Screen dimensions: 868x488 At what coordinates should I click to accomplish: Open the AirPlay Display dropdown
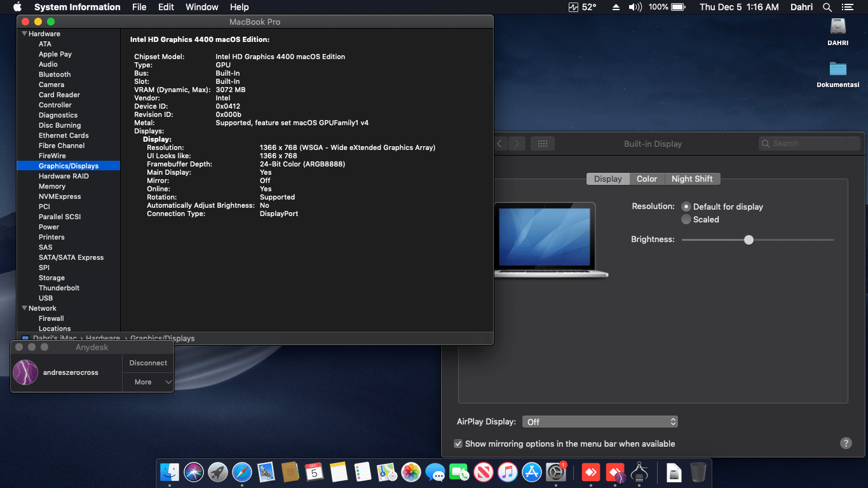tap(599, 421)
